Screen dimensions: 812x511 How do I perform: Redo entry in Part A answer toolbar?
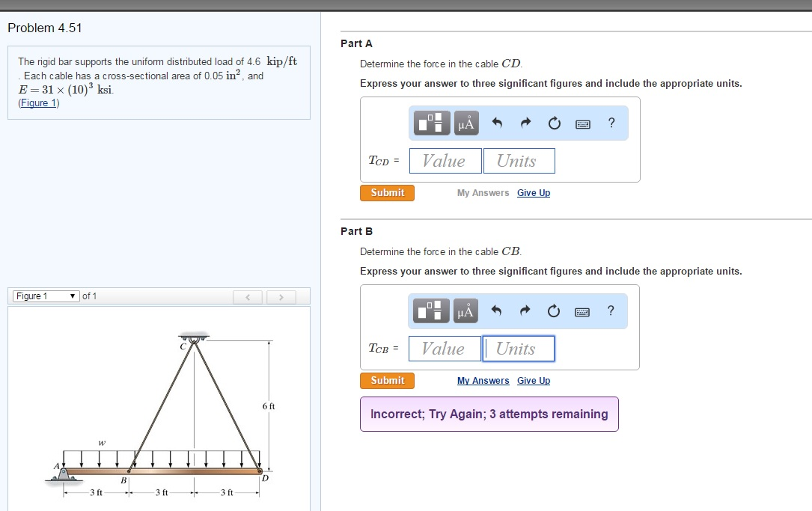tap(525, 124)
